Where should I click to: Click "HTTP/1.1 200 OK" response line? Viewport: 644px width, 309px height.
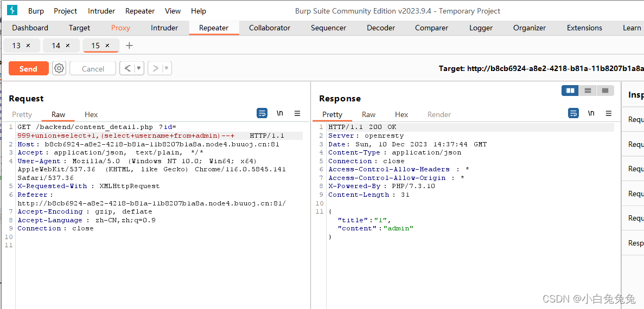point(362,127)
